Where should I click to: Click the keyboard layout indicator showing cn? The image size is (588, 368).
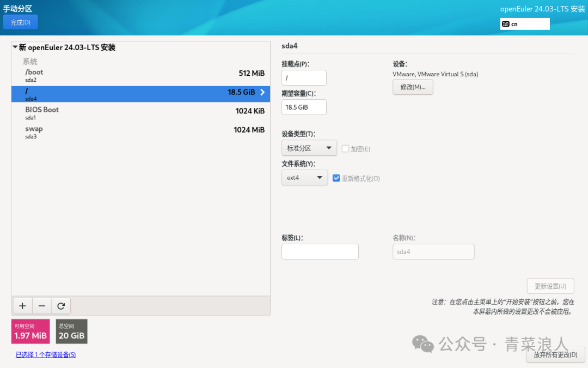click(524, 24)
